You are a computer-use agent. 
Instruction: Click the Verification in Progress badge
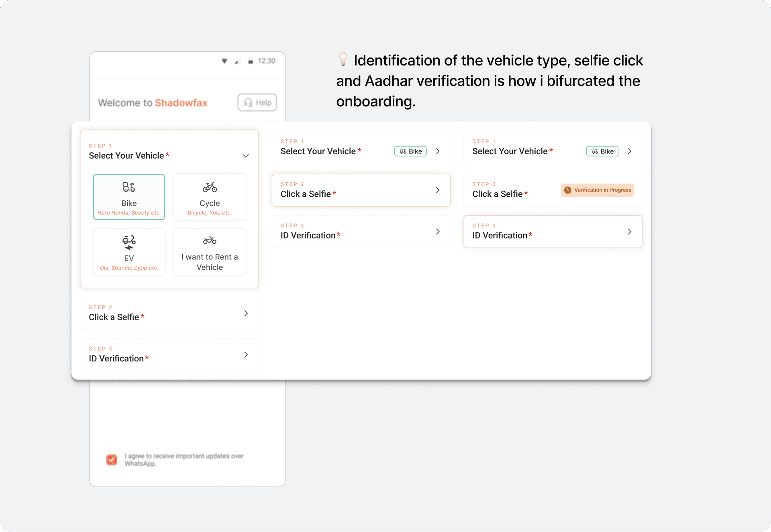pos(597,190)
